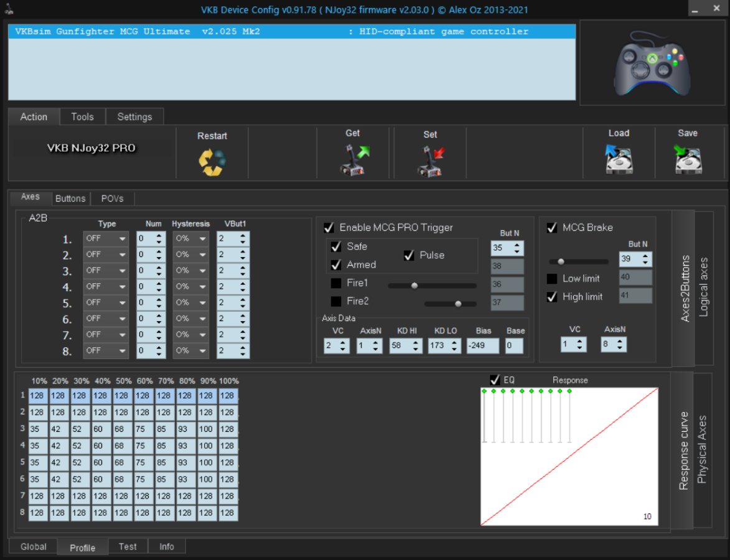Viewport: 730px width, 560px height.
Task: Open the Logical axes side panel
Action: point(704,287)
